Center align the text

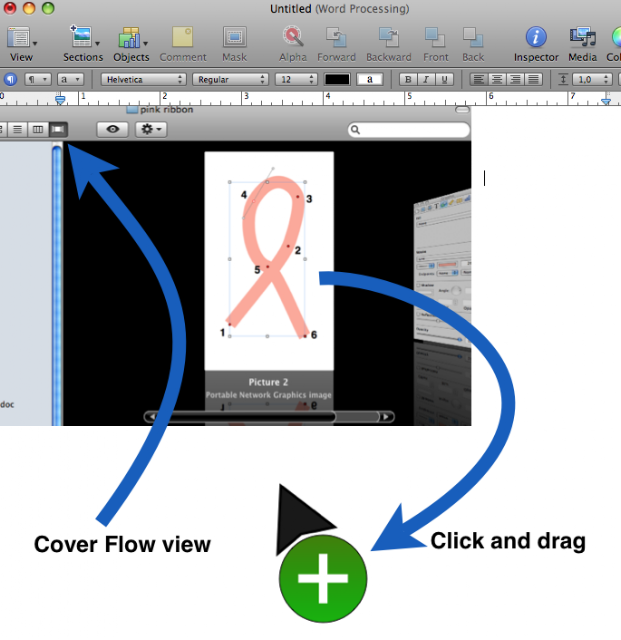coord(497,79)
